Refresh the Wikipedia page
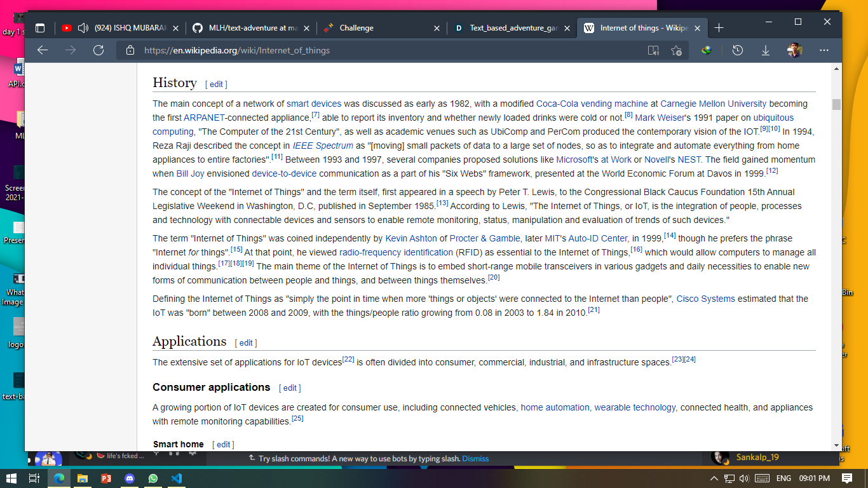Screen dimensions: 868x488 [98, 50]
